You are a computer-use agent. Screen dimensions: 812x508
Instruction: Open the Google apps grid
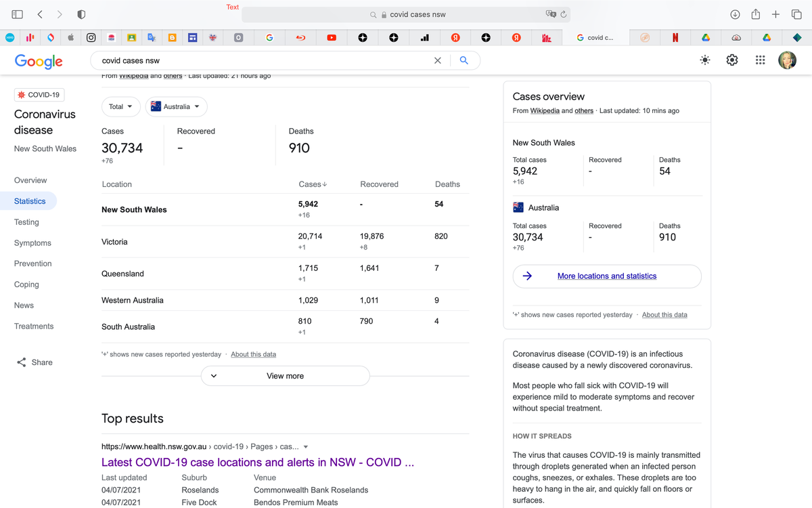click(760, 60)
